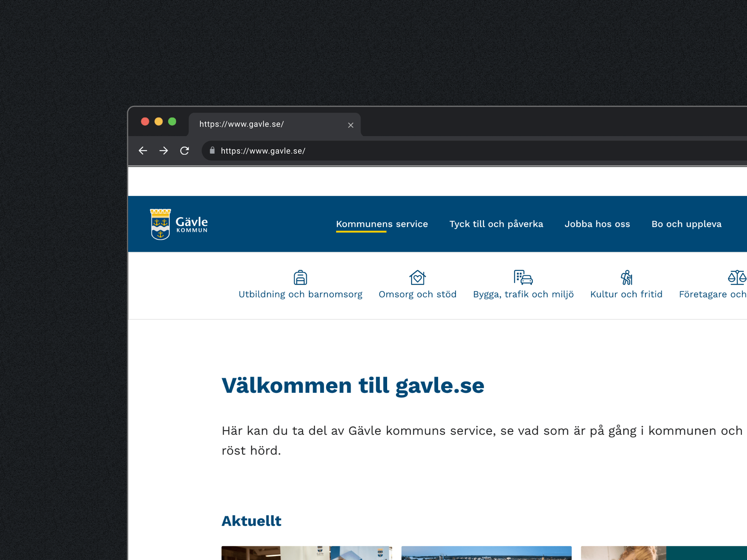Click the padlock site security icon
This screenshot has width=747, height=560.
212,151
